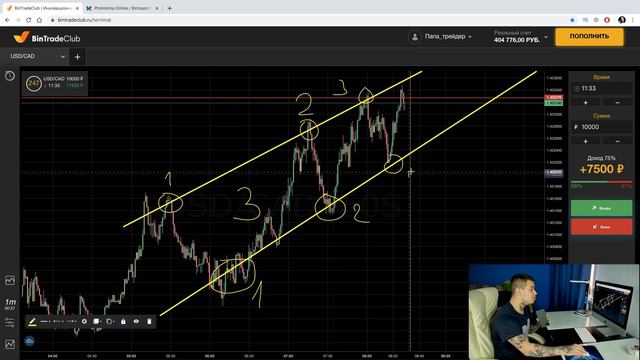
Task: Open dashed line style dropdown
Action: [58, 322]
